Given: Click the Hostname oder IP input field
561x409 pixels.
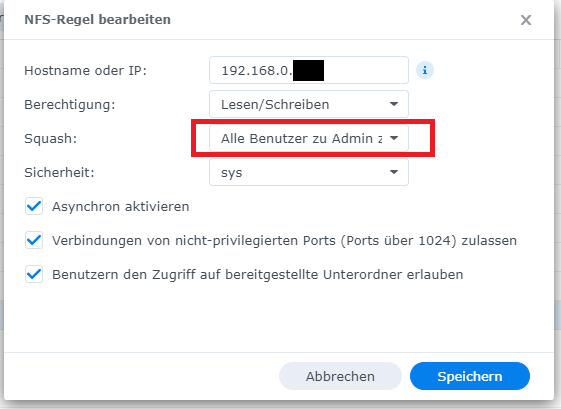Looking at the screenshot, I should [309, 70].
